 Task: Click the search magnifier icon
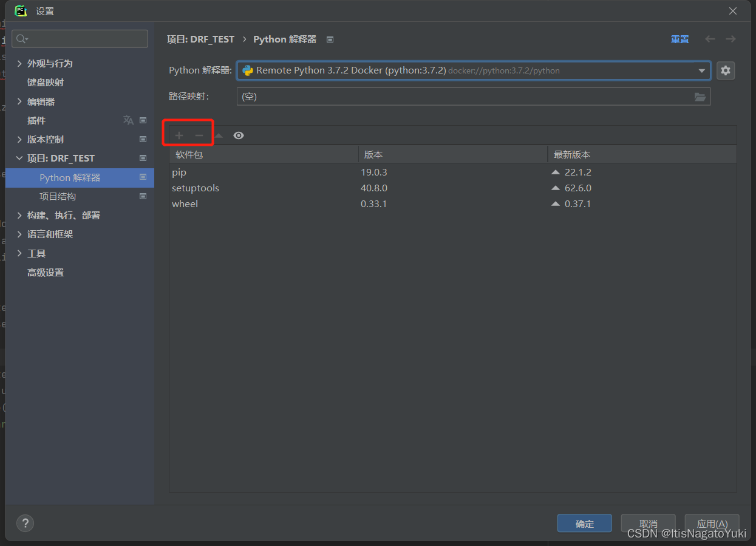(21, 39)
